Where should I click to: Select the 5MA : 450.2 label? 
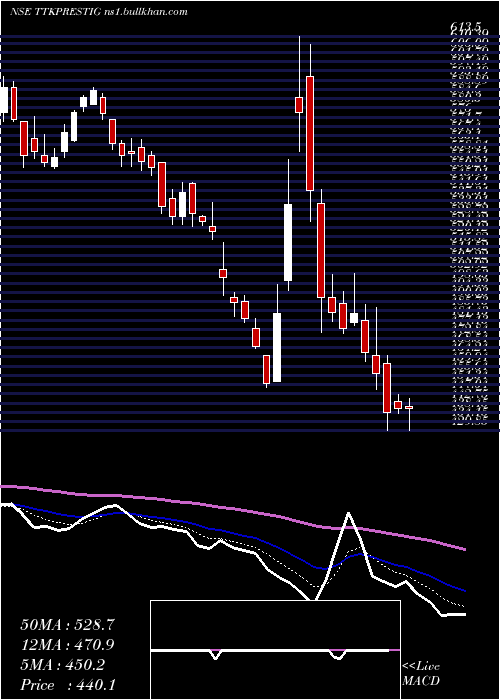coord(62,665)
